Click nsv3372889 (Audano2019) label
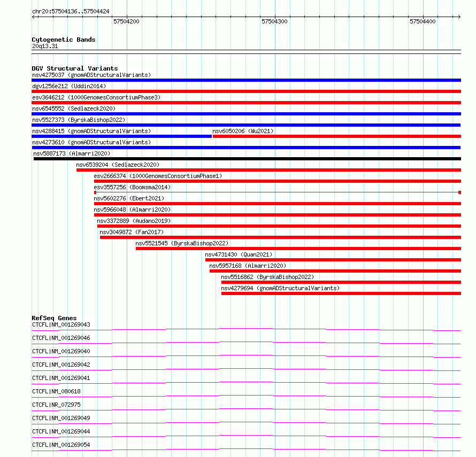The height and width of the screenshot is (457, 476). tap(134, 221)
